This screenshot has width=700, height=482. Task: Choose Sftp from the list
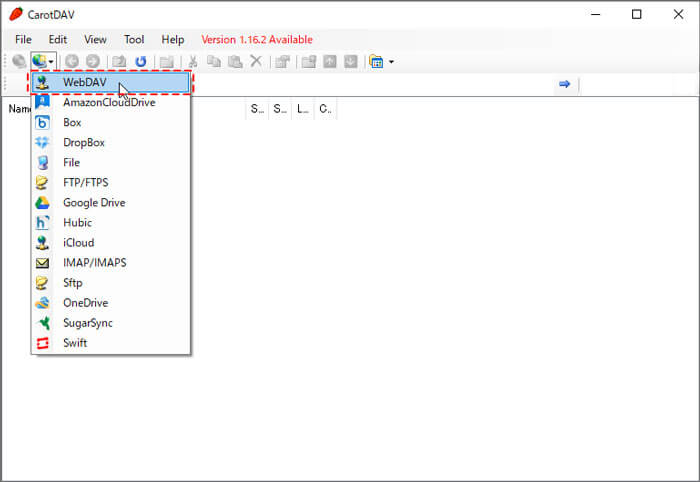111,283
